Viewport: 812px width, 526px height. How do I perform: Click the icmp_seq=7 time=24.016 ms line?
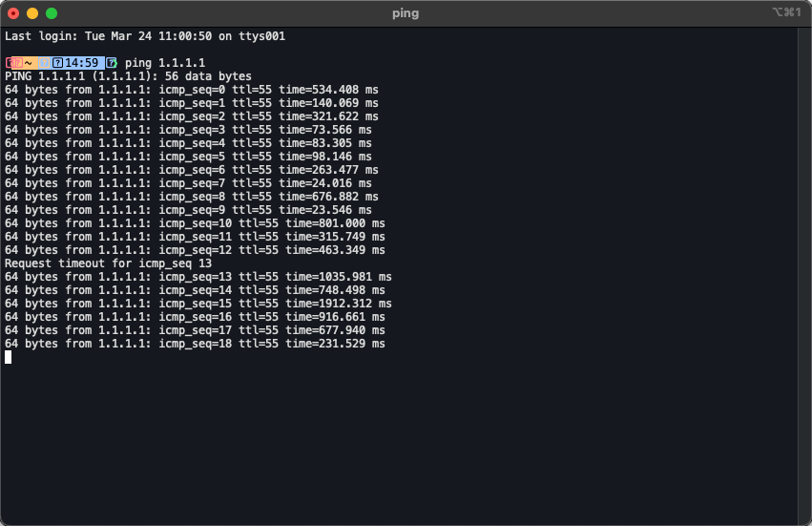point(188,183)
